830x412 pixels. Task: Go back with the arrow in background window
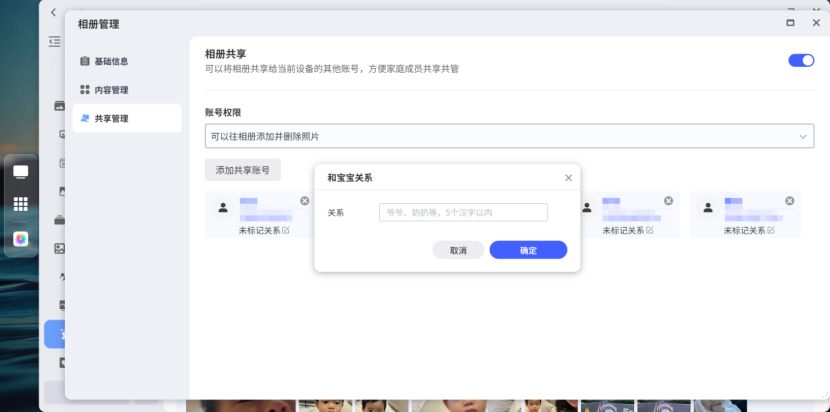pyautogui.click(x=53, y=12)
